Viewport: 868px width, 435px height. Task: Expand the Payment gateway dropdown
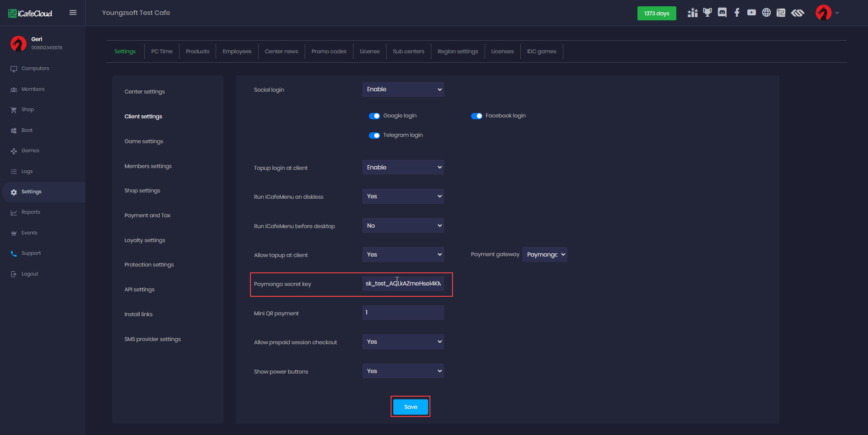click(545, 255)
